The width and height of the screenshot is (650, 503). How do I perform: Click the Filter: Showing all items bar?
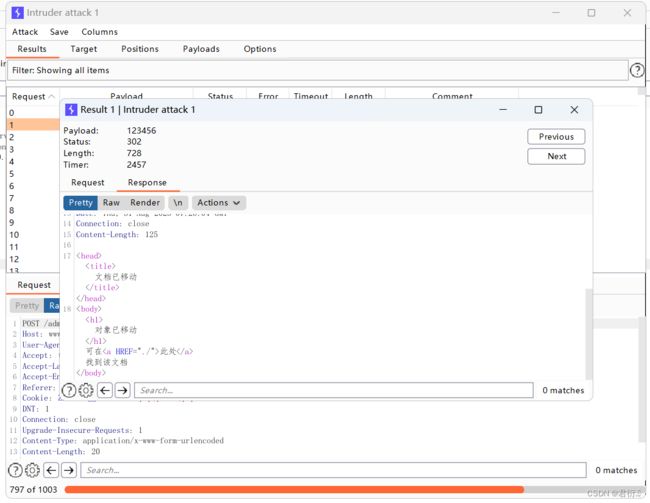click(318, 70)
